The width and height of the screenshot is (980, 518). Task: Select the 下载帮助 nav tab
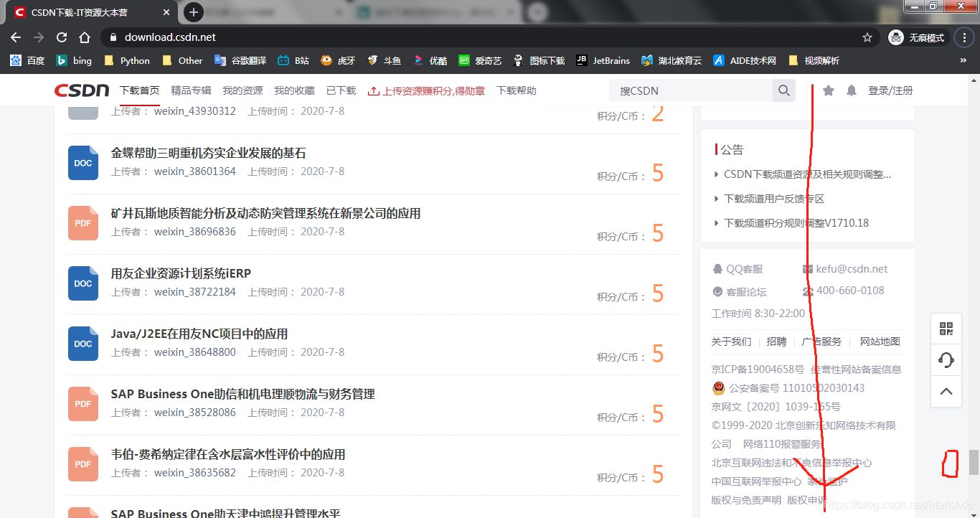pyautogui.click(x=517, y=90)
